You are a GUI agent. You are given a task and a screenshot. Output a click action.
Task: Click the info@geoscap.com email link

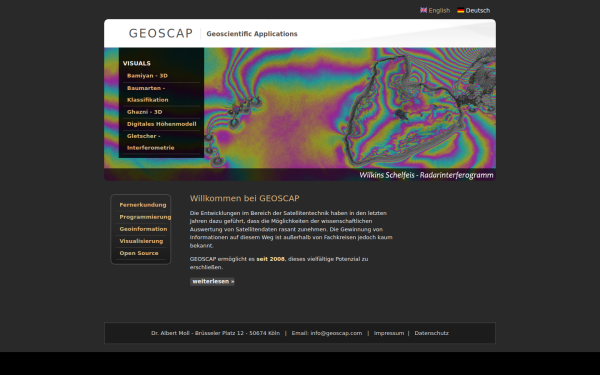[x=336, y=333]
